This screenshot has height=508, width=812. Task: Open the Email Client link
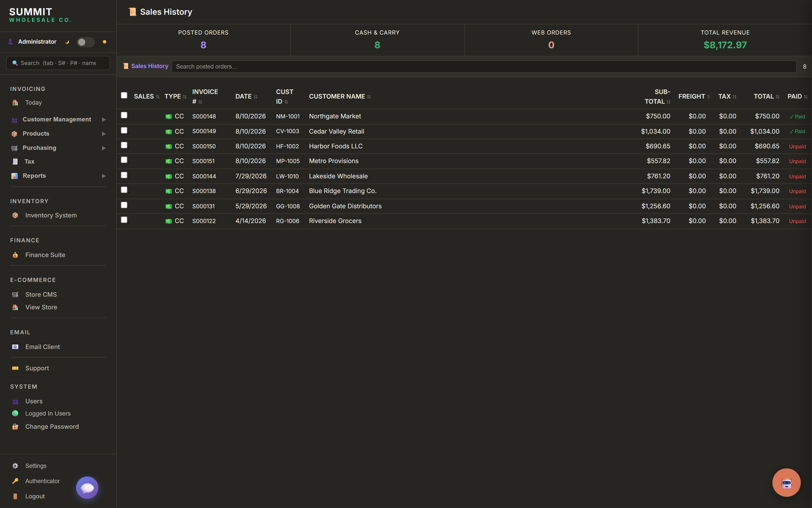click(x=43, y=347)
